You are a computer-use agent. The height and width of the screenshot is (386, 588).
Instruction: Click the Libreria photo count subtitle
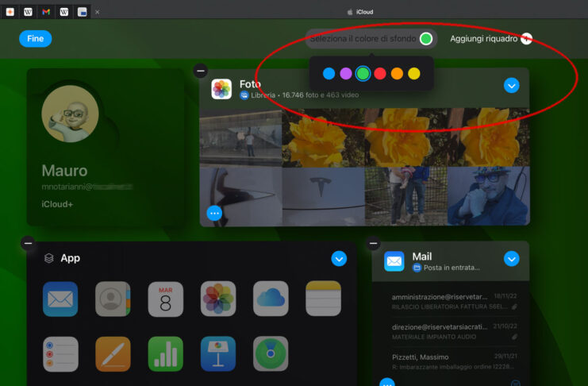coord(305,95)
